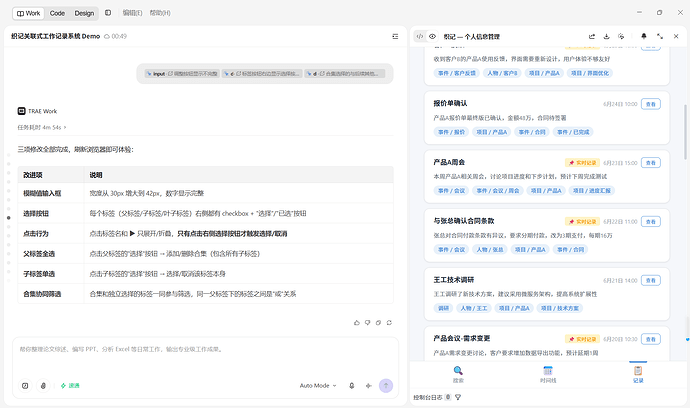Click the preview panel vertical scrollbar
Image resolution: width=690 pixels, height=408 pixels.
[x=685, y=132]
